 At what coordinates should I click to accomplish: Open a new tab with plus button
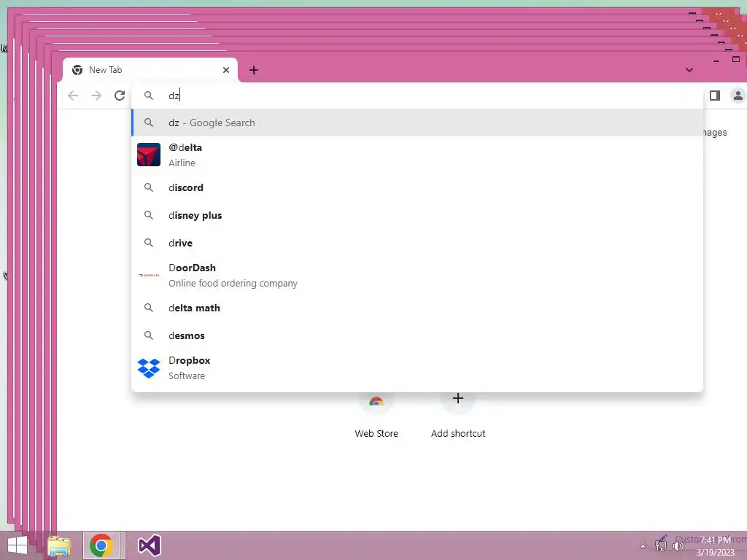pyautogui.click(x=254, y=71)
